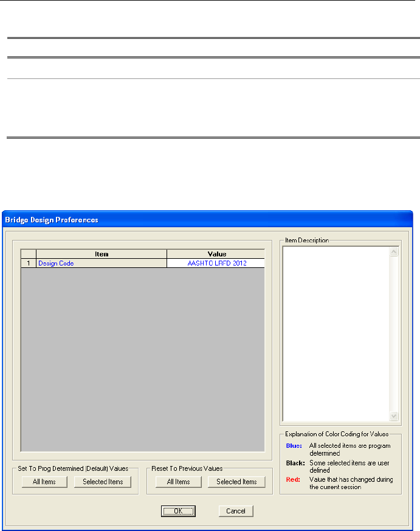Image resolution: width=420 pixels, height=531 pixels.
Task: Click the Value column header
Action: coord(216,254)
